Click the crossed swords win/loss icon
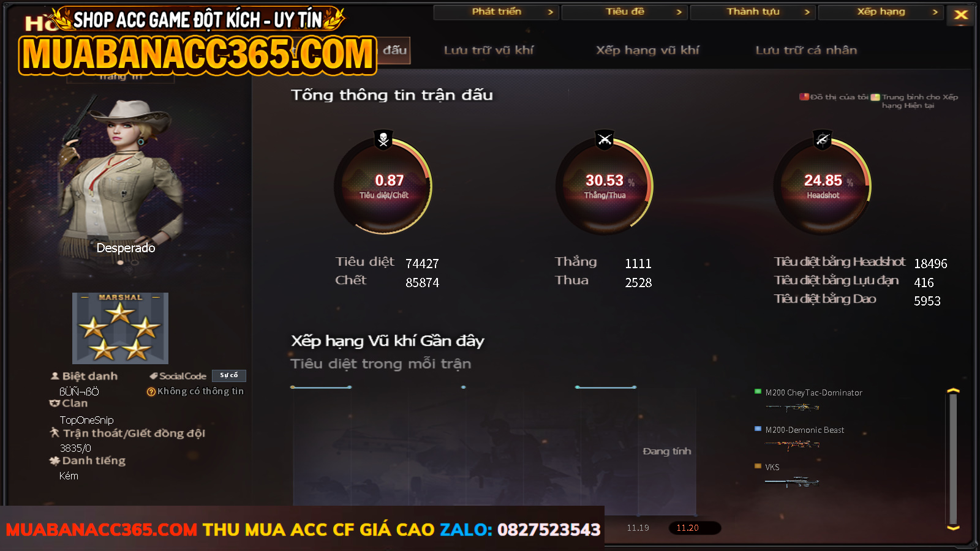Viewport: 980px width, 551px height. (x=605, y=140)
